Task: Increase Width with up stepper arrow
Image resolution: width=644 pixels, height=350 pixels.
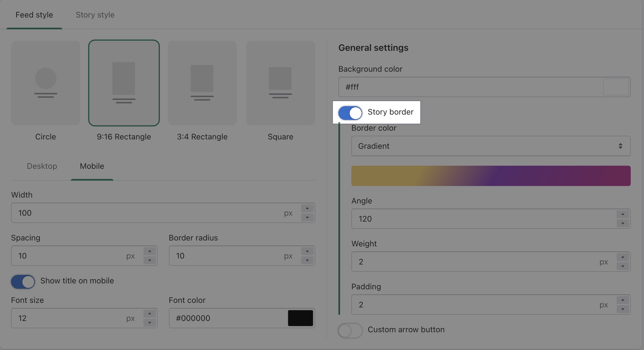Action: click(x=307, y=209)
